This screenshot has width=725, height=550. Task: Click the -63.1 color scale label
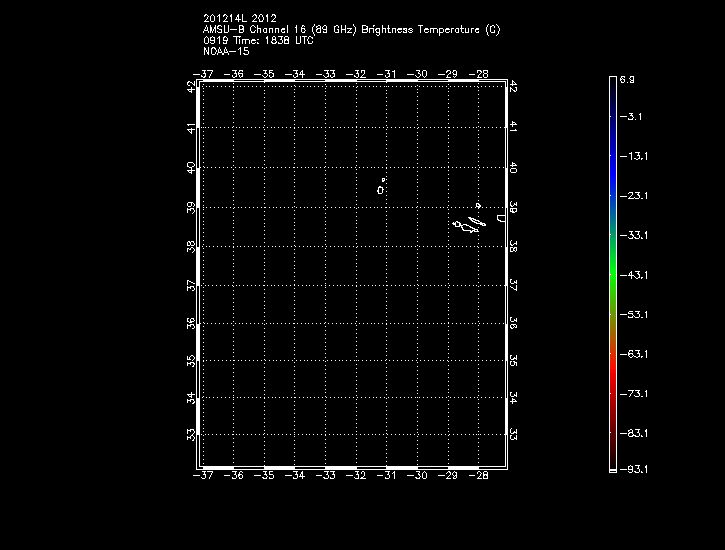pyautogui.click(x=632, y=353)
